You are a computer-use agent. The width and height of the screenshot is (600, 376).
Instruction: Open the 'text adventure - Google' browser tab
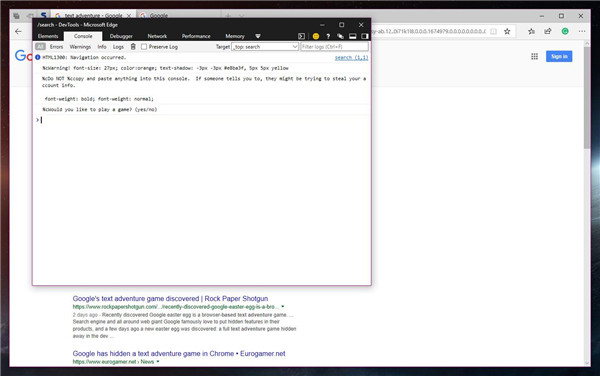tap(93, 15)
